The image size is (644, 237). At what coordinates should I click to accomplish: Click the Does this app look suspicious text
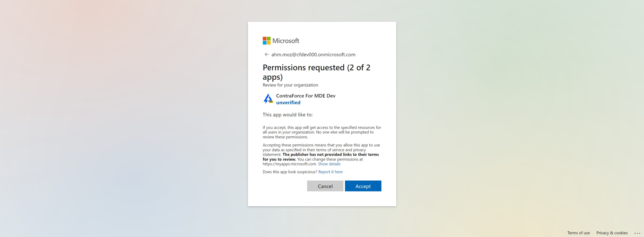pos(290,172)
